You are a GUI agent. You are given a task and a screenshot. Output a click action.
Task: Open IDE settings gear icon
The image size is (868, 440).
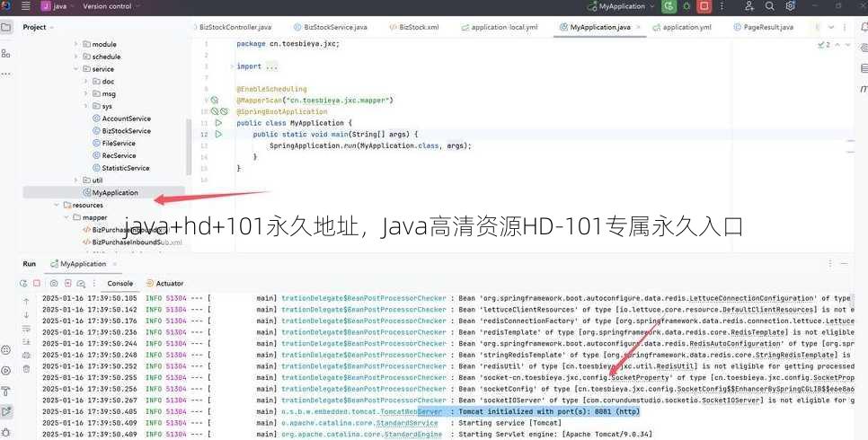(790, 6)
